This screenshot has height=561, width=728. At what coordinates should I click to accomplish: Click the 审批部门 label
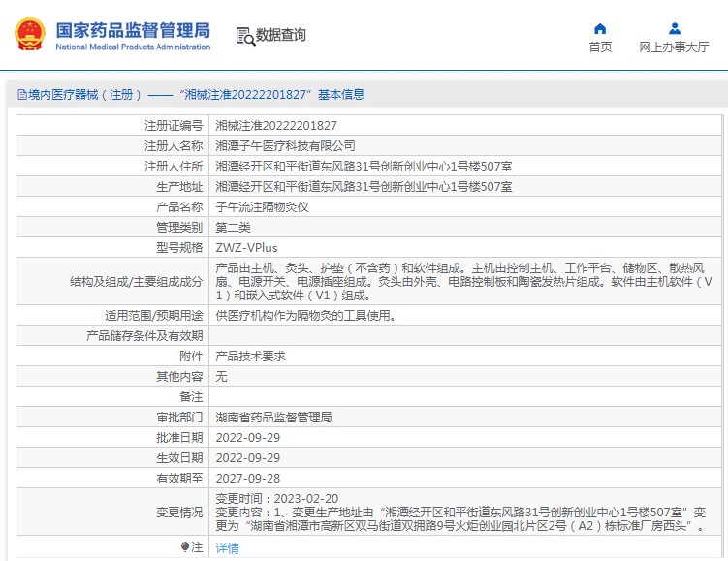(x=179, y=418)
